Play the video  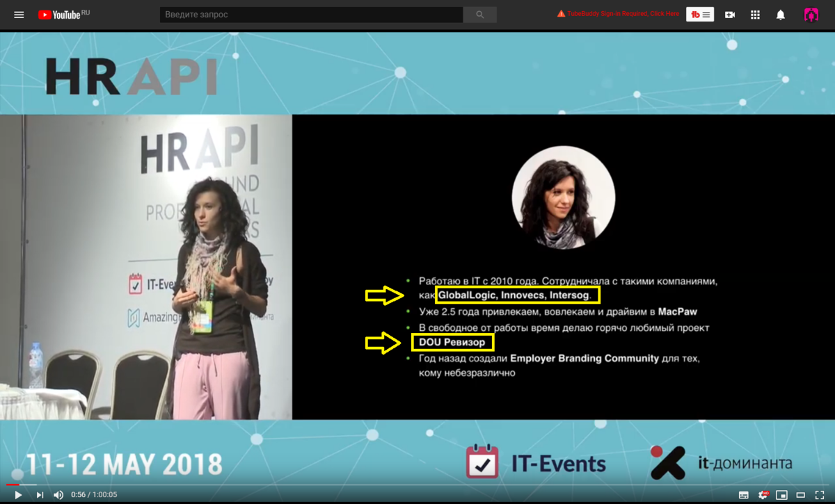coord(18,495)
